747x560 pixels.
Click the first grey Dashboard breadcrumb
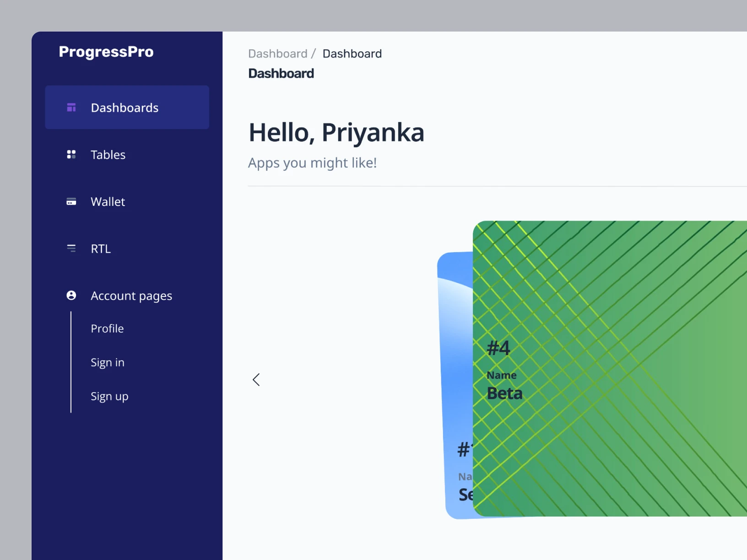click(278, 54)
